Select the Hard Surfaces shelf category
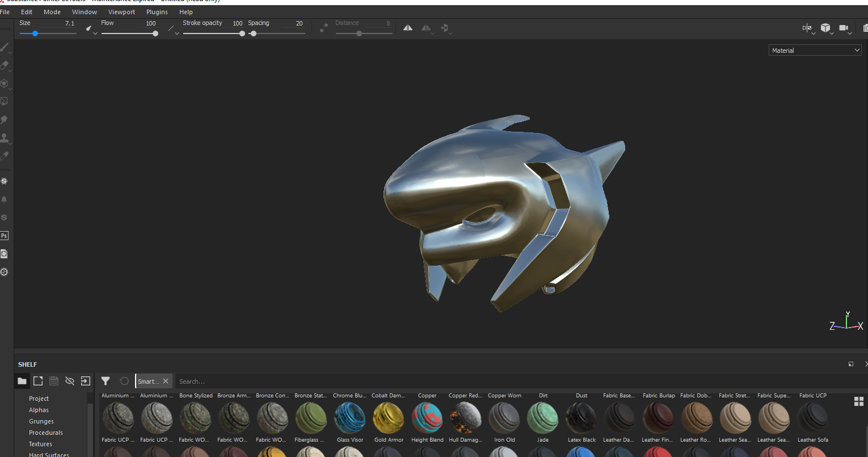 [x=49, y=455]
